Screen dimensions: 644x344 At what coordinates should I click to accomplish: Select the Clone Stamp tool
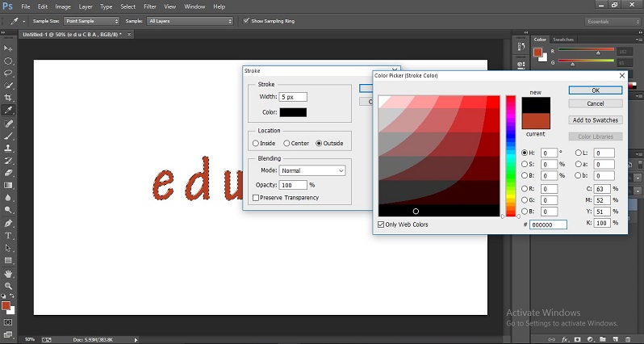click(x=8, y=148)
